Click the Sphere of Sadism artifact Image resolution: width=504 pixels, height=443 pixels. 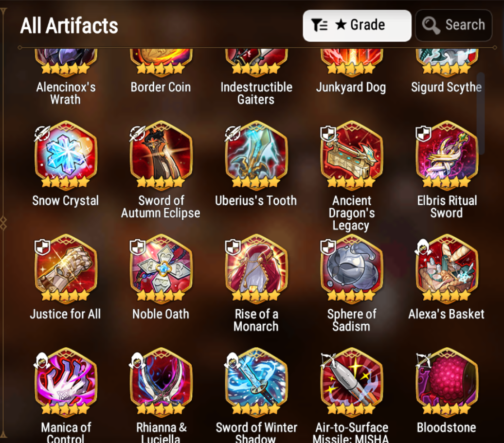(351, 267)
